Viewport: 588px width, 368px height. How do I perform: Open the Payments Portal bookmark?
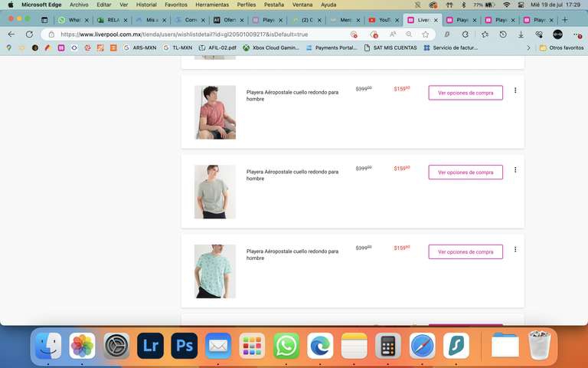pyautogui.click(x=332, y=48)
